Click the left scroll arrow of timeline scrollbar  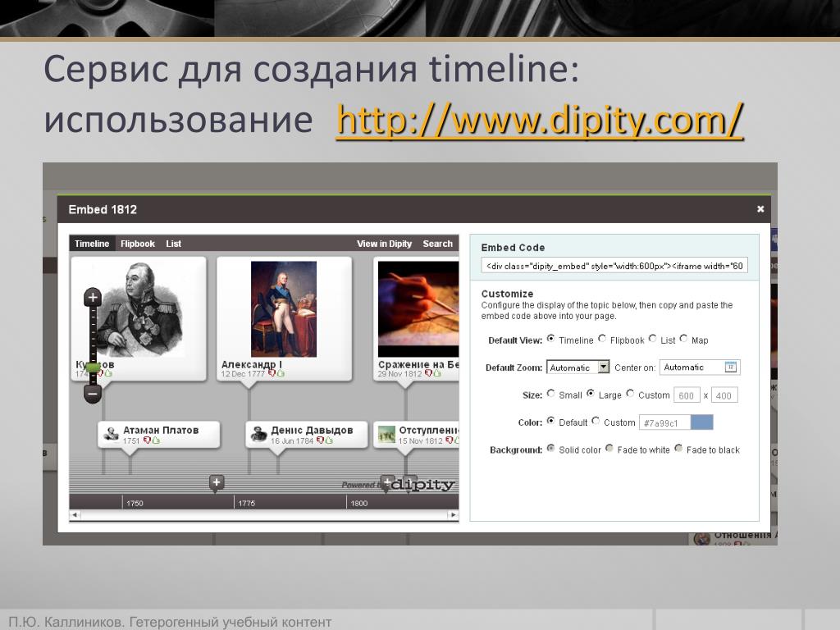coord(75,515)
